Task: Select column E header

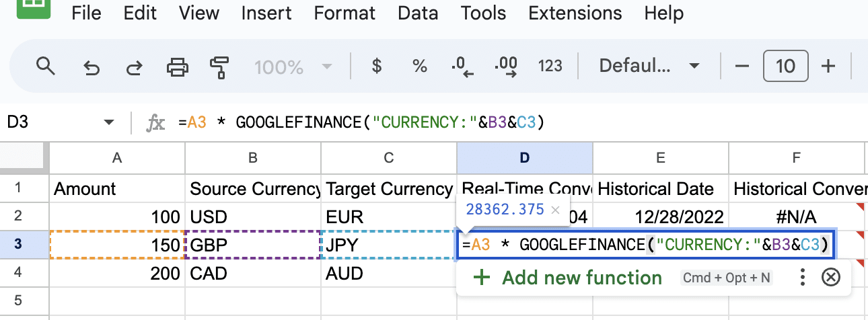Action: pyautogui.click(x=661, y=157)
